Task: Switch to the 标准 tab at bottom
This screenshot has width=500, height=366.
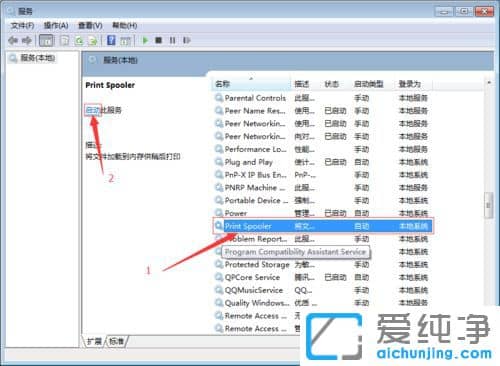Action: click(116, 341)
